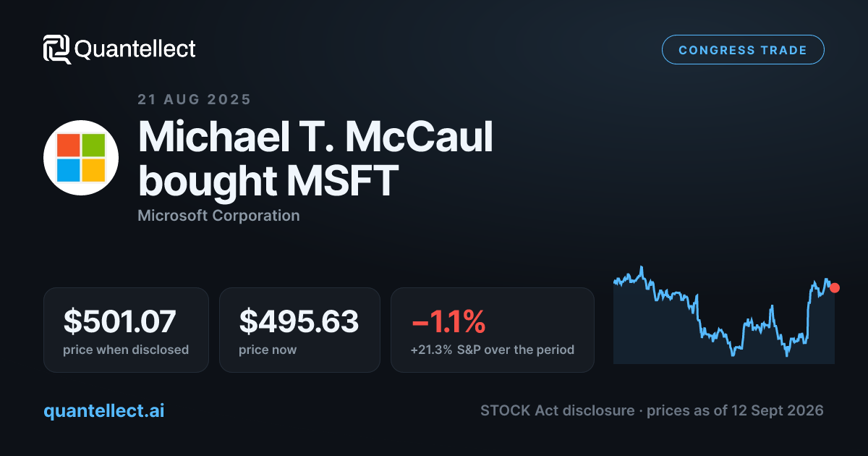
Task: Click the +21.3% S&P comparison text
Action: coord(493,350)
